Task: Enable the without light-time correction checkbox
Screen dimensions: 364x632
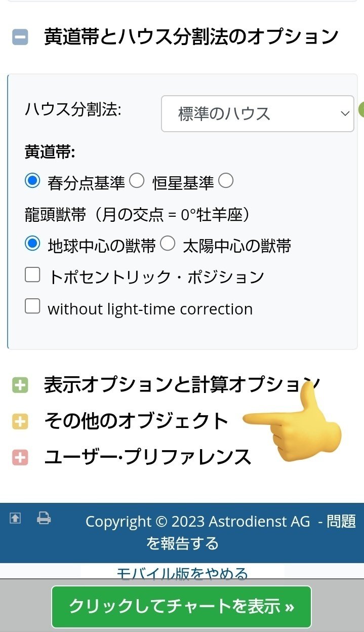Action: (x=32, y=306)
